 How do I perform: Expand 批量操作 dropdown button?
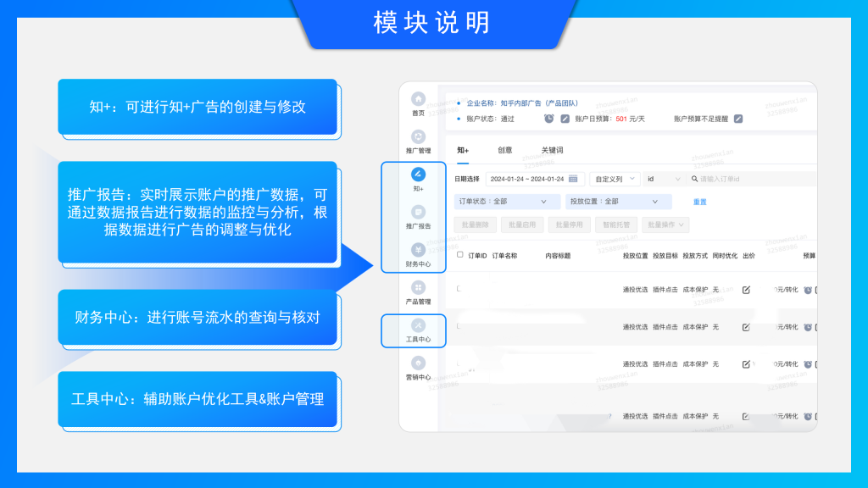click(665, 225)
